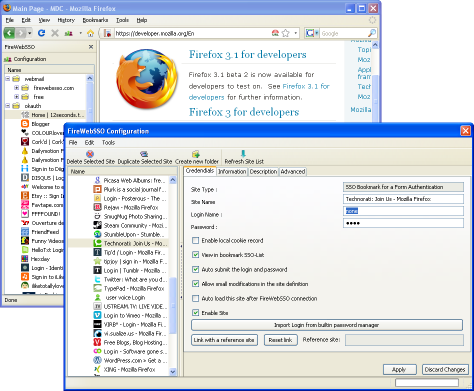Click the Create new folder icon
This screenshot has height=391, width=474.
[196, 154]
